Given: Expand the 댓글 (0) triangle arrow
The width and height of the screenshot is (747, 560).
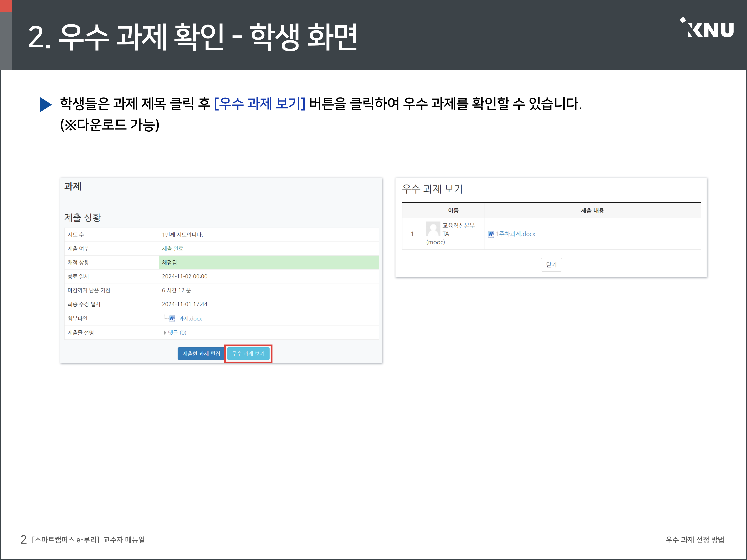Looking at the screenshot, I should pos(165,332).
